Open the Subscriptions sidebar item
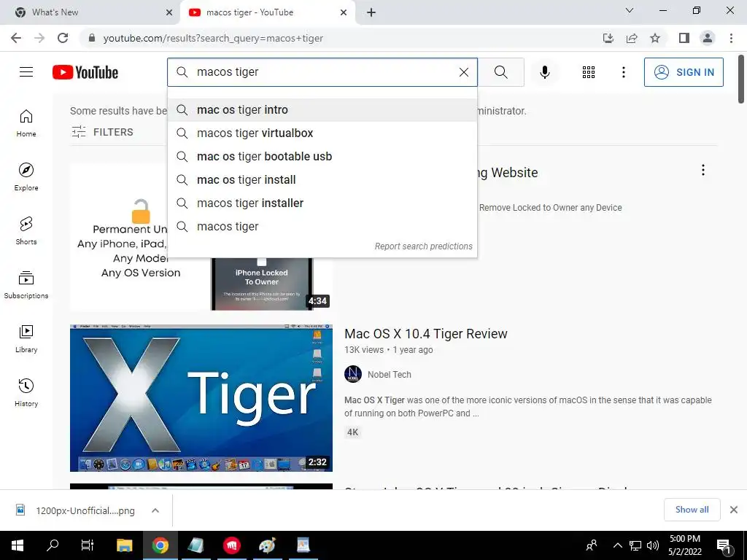The width and height of the screenshot is (747, 560). 26,285
